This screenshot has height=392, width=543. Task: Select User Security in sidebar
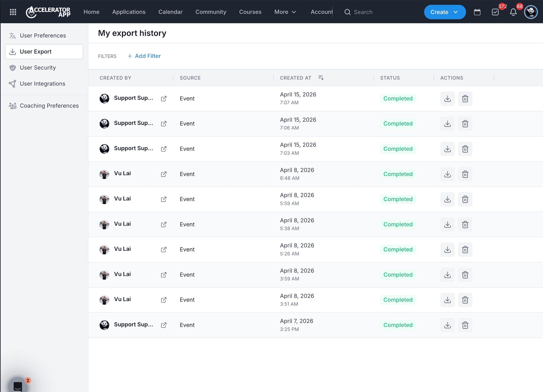coord(38,67)
